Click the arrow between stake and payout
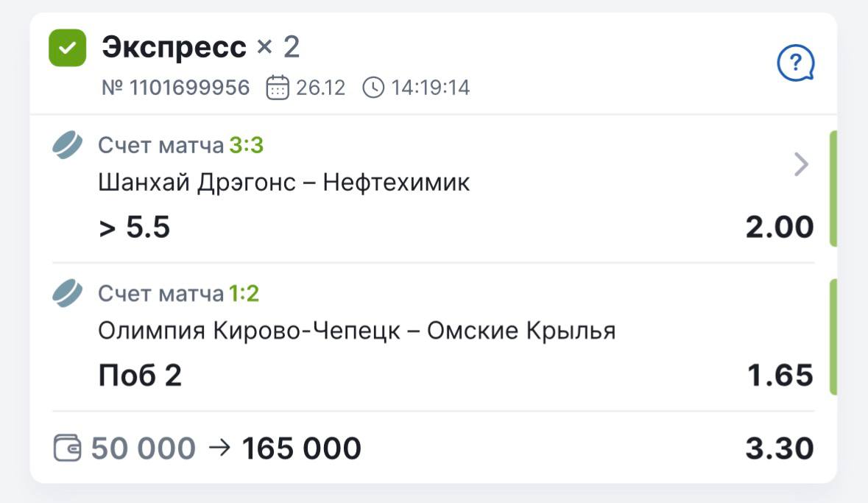The width and height of the screenshot is (868, 503). coord(219,447)
